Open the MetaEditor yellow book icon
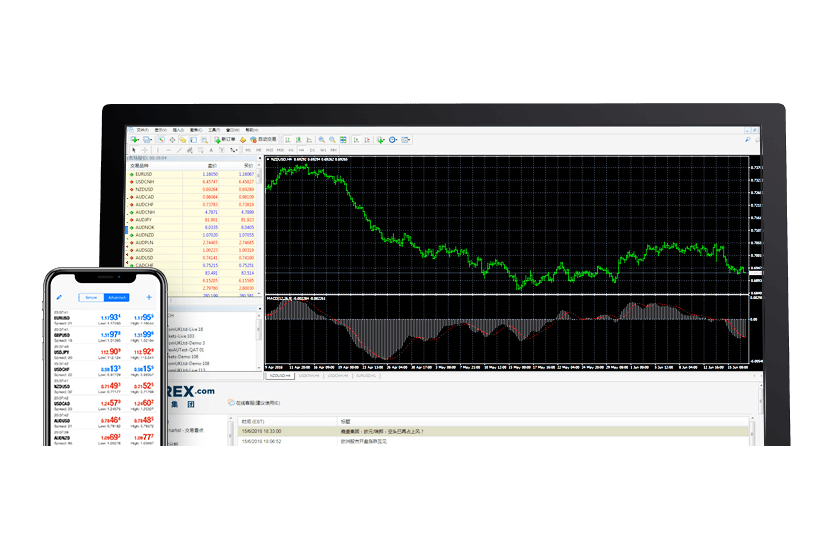The width and height of the screenshot is (832, 550). [x=242, y=139]
